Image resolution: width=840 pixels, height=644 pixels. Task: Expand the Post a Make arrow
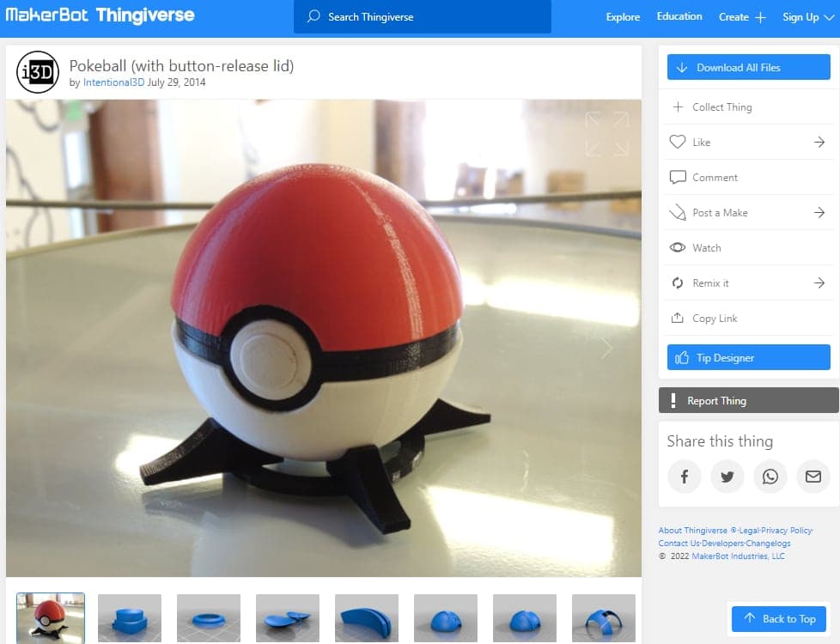pos(819,212)
